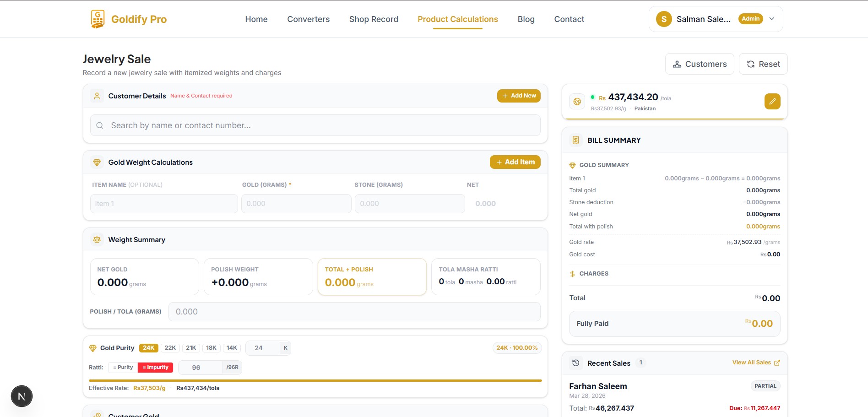Viewport: 868px width, 417px height.
Task: Click the Tola Masha Ratti card
Action: tap(486, 277)
